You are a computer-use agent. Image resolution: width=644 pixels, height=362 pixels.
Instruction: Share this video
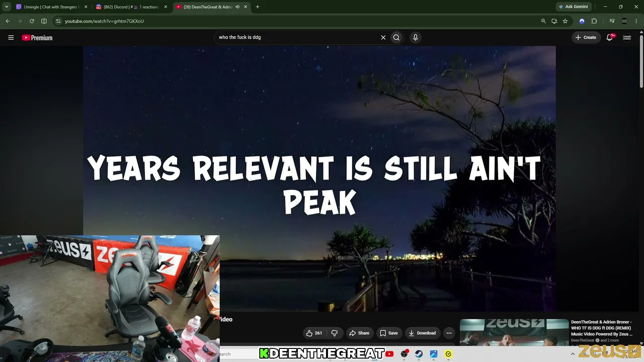click(359, 333)
